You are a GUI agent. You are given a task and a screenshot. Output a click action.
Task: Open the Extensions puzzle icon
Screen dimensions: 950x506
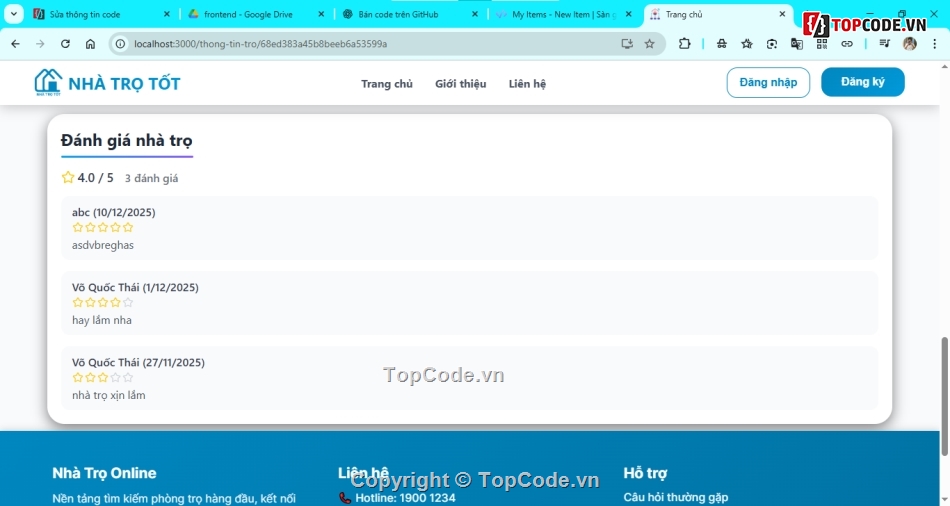pyautogui.click(x=685, y=44)
